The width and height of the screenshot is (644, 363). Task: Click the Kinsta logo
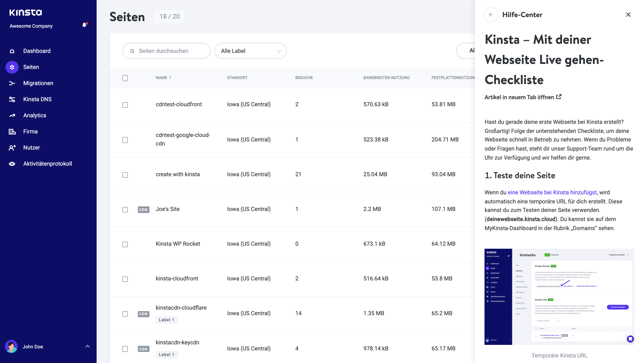click(26, 12)
